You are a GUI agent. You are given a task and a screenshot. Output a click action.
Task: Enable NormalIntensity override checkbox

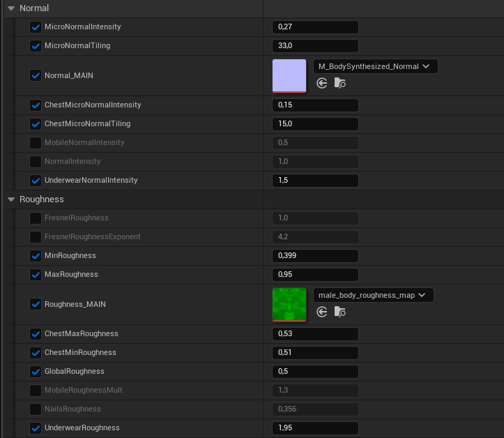tap(36, 162)
